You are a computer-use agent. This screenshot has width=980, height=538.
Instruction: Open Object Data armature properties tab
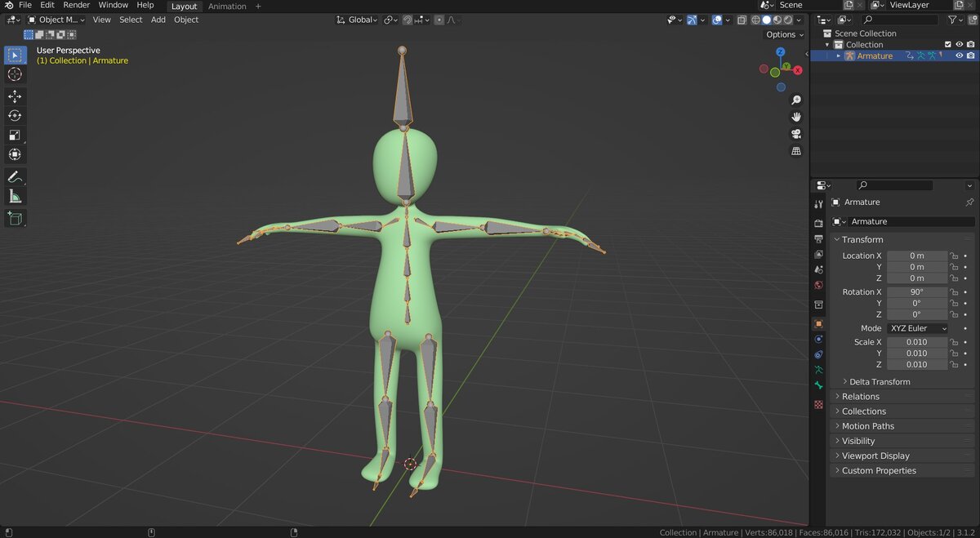[818, 370]
